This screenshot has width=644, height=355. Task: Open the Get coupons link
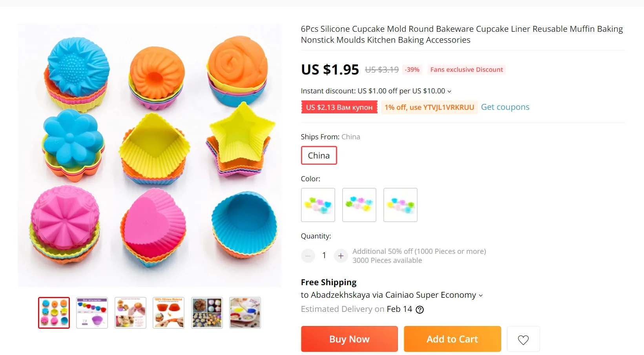(505, 107)
